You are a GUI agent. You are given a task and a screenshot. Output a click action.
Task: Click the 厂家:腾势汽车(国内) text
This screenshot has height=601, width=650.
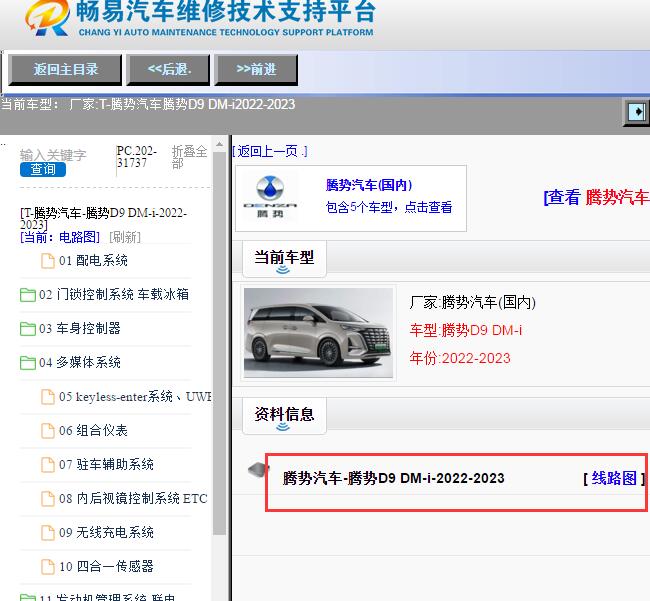coord(473,303)
